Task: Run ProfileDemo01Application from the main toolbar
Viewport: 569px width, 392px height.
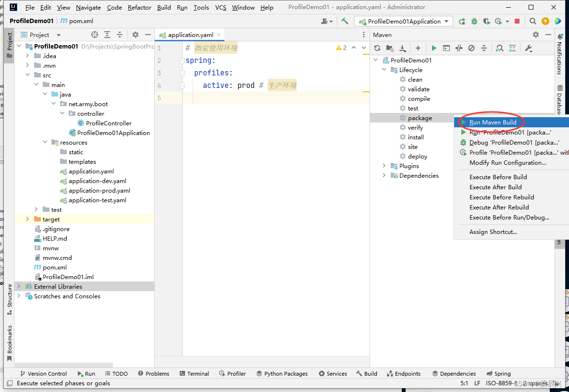Action: click(462, 22)
